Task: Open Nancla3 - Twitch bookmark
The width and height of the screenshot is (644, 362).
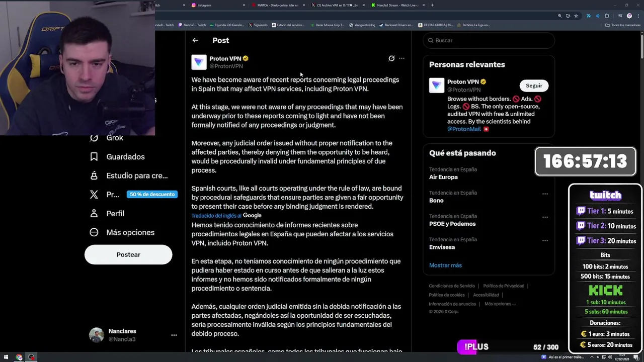Action: [192, 25]
